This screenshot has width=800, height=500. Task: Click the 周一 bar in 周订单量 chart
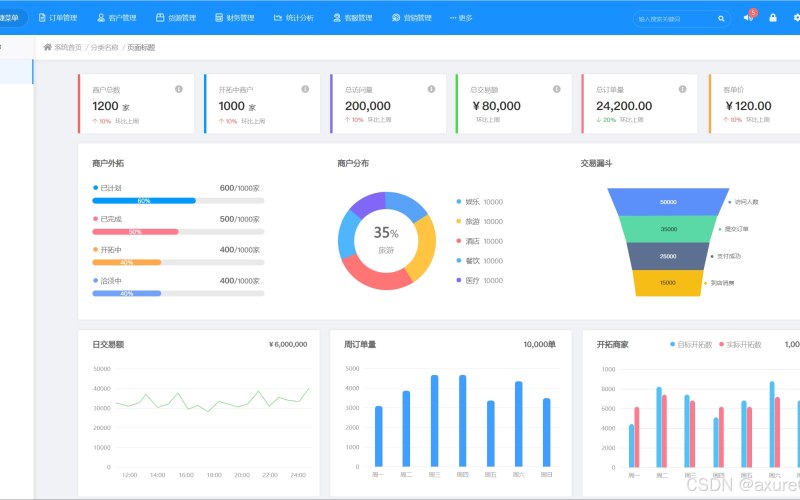coord(379,437)
